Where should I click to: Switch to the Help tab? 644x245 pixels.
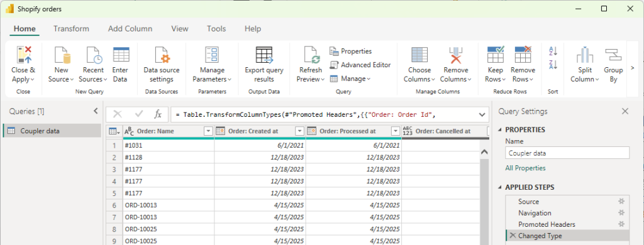click(253, 29)
